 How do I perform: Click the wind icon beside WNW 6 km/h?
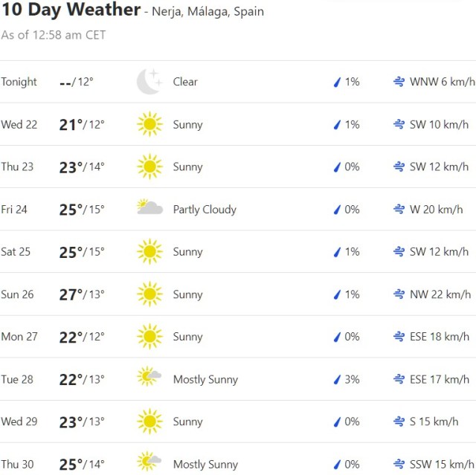(399, 82)
